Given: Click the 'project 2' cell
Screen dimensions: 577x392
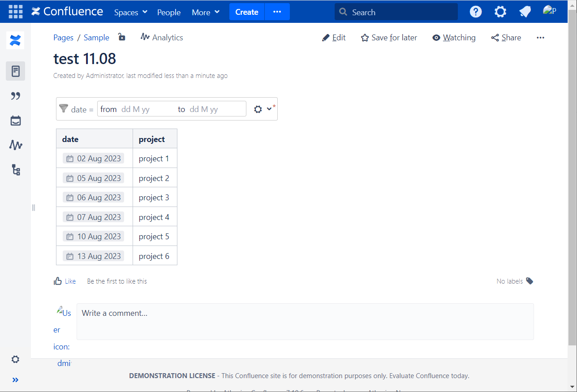Looking at the screenshot, I should point(155,178).
